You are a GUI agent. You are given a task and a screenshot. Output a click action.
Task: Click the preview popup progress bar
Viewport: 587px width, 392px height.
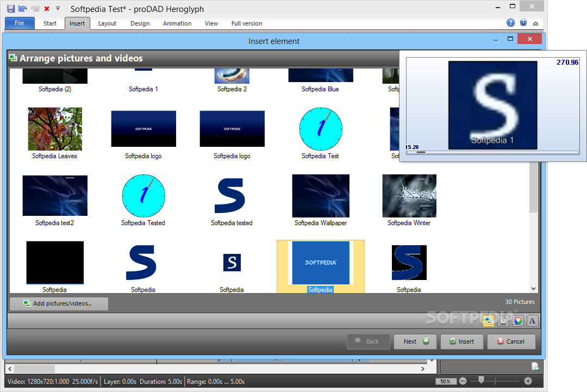[492, 152]
